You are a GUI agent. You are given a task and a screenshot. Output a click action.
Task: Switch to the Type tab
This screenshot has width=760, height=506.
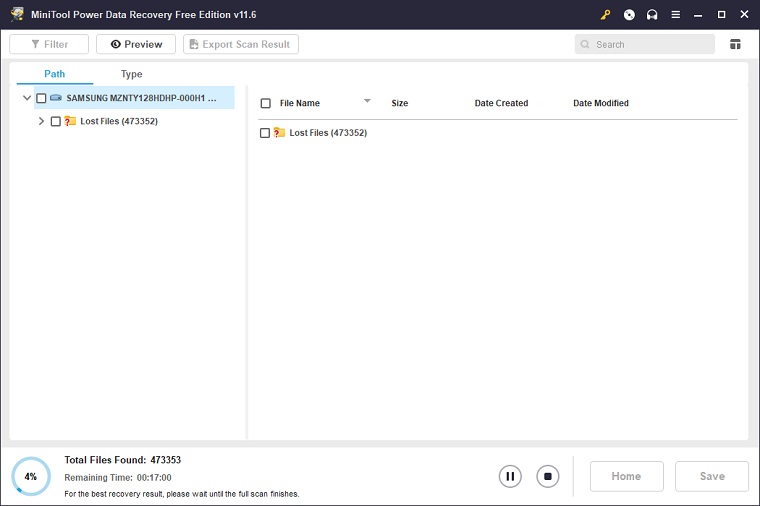[x=131, y=74]
